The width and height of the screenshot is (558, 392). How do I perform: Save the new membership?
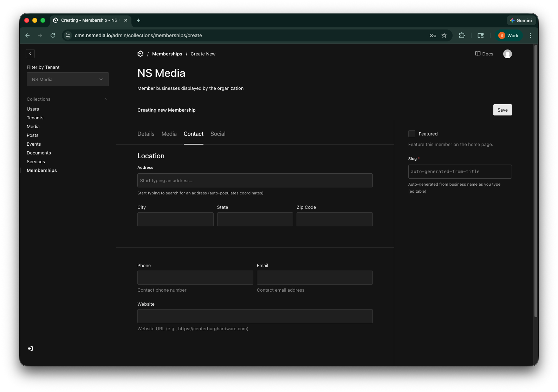[x=502, y=110]
